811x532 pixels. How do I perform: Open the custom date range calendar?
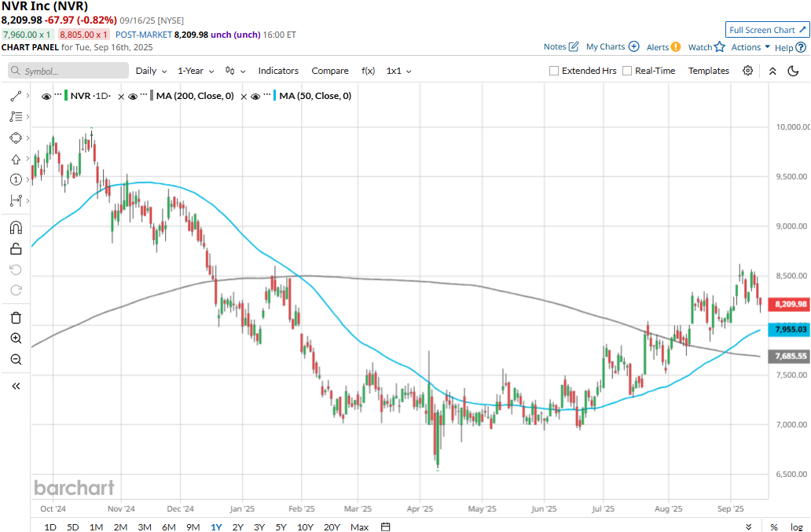tap(385, 526)
